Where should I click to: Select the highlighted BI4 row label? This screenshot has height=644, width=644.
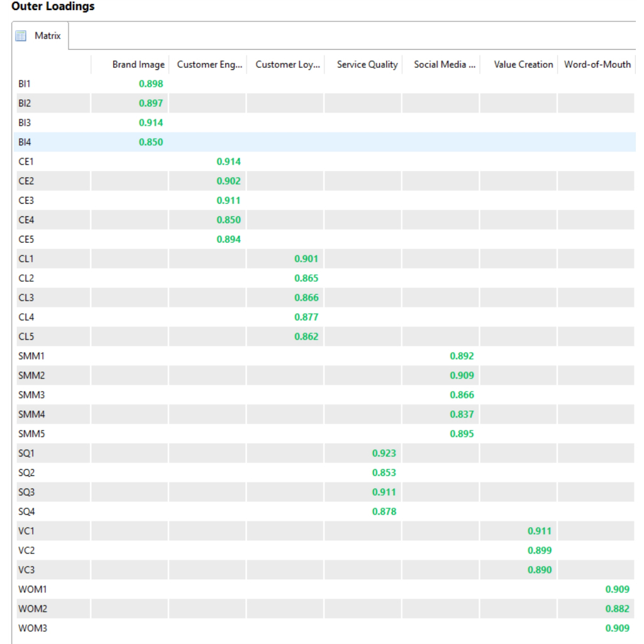[x=25, y=142]
